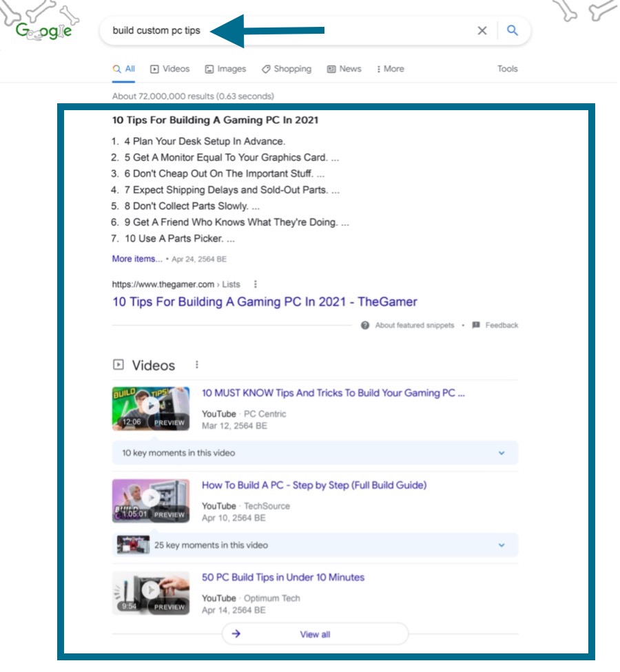Click View all videos button
This screenshot has width=620, height=672.
click(x=315, y=634)
